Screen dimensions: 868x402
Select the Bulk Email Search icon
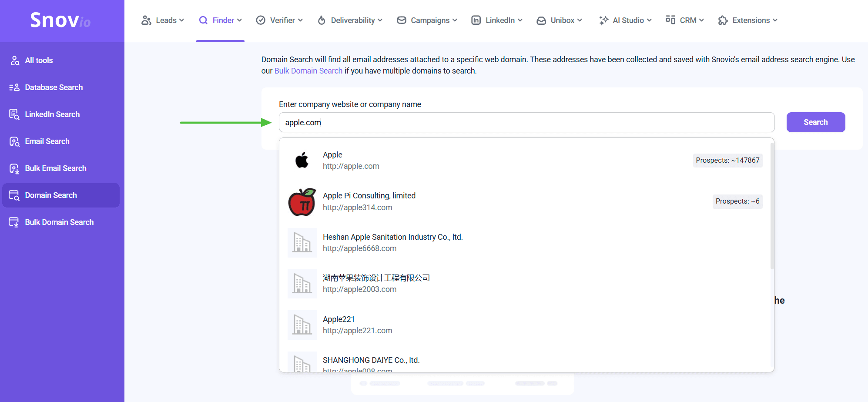click(x=14, y=168)
